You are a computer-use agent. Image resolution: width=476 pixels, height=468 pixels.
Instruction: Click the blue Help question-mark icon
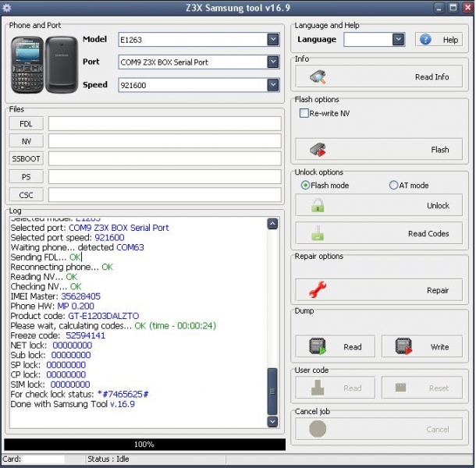(425, 39)
